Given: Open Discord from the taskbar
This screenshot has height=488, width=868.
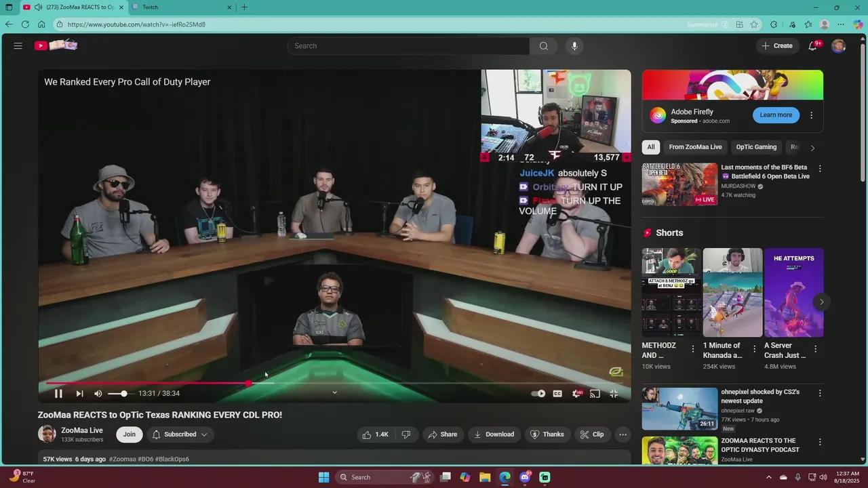Looking at the screenshot, I should tap(525, 478).
